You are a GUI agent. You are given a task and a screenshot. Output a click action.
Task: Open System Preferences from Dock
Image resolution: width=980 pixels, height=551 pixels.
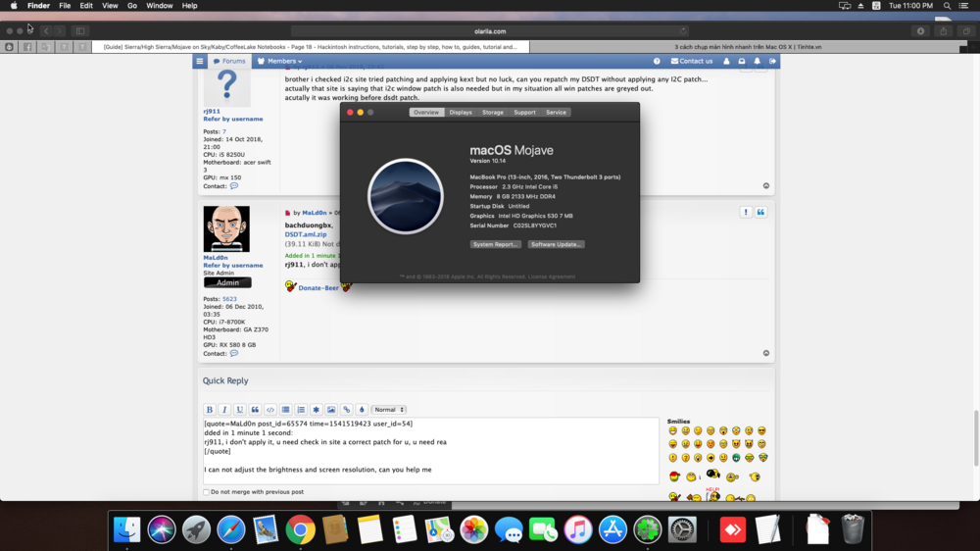pyautogui.click(x=682, y=529)
